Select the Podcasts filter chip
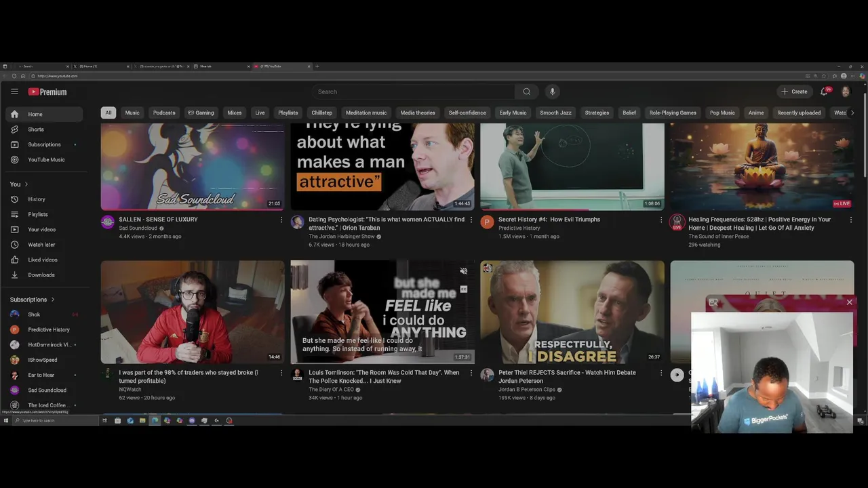This screenshot has width=868, height=488. coord(164,113)
